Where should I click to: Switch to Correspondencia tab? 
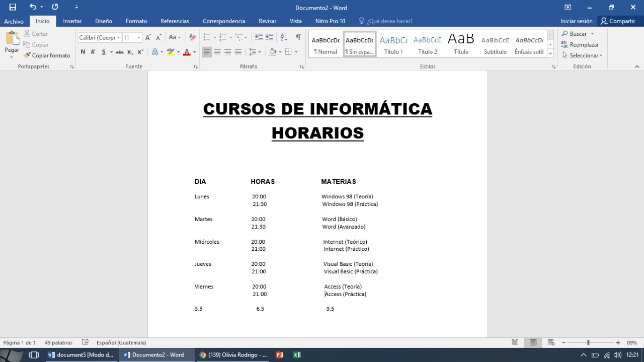pos(224,21)
